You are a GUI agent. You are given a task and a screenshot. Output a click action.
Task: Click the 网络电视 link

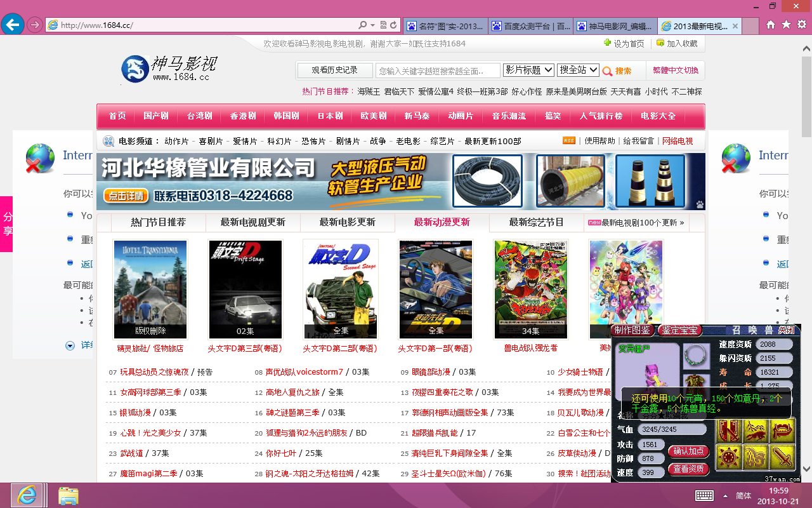[678, 141]
